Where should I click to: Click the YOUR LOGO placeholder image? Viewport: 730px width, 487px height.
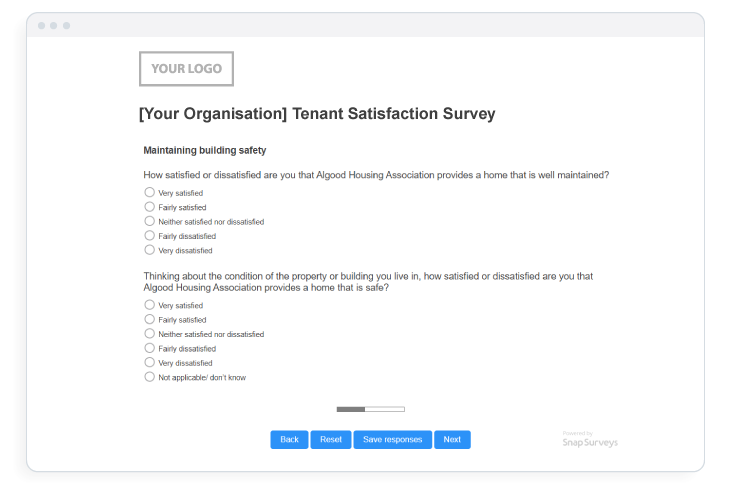click(186, 68)
